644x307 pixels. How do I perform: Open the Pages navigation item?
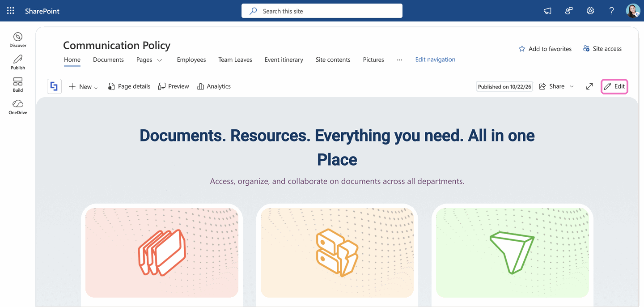(144, 60)
